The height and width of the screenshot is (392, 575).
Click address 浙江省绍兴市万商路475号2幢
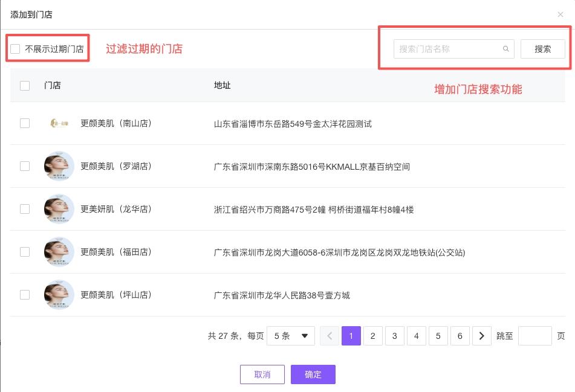coord(268,210)
